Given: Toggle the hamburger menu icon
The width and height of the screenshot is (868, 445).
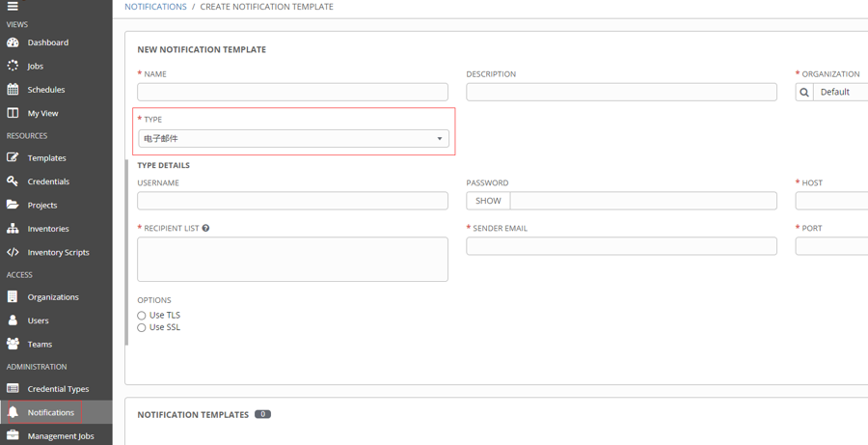Looking at the screenshot, I should (13, 6).
